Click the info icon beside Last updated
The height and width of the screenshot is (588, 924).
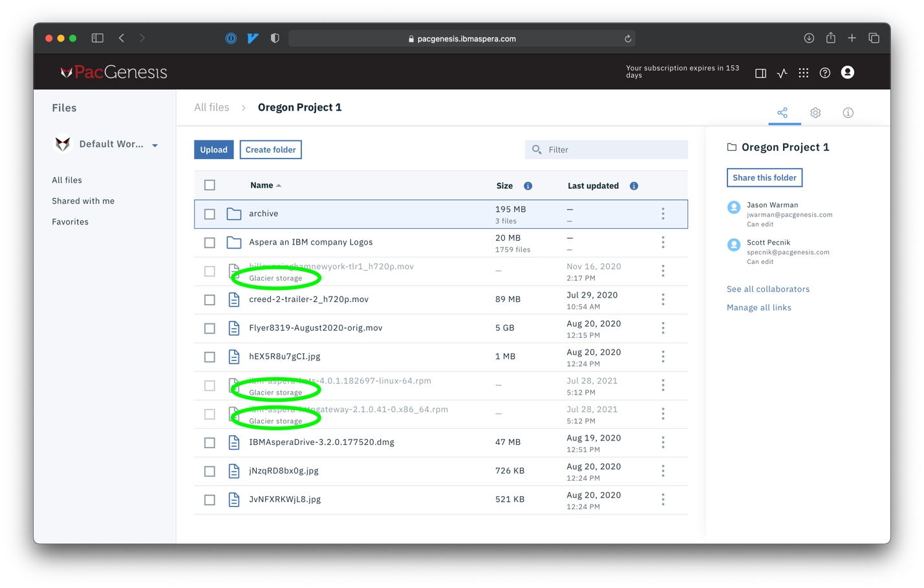click(634, 186)
